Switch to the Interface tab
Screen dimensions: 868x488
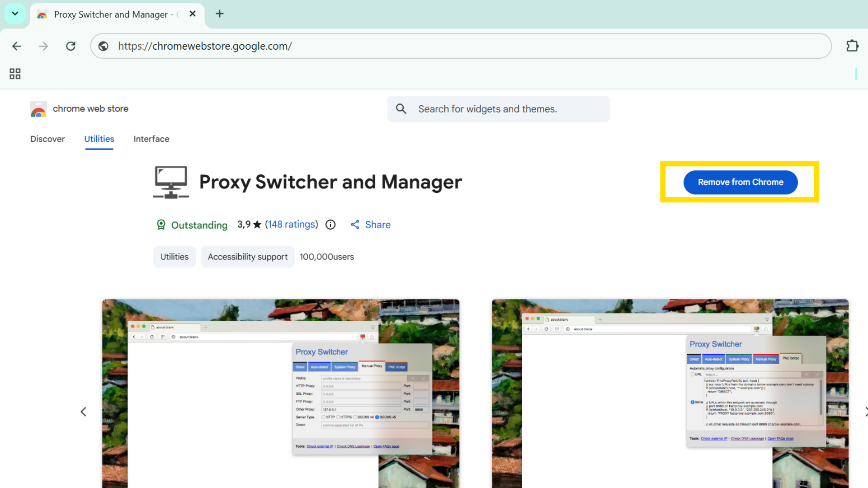click(x=151, y=139)
